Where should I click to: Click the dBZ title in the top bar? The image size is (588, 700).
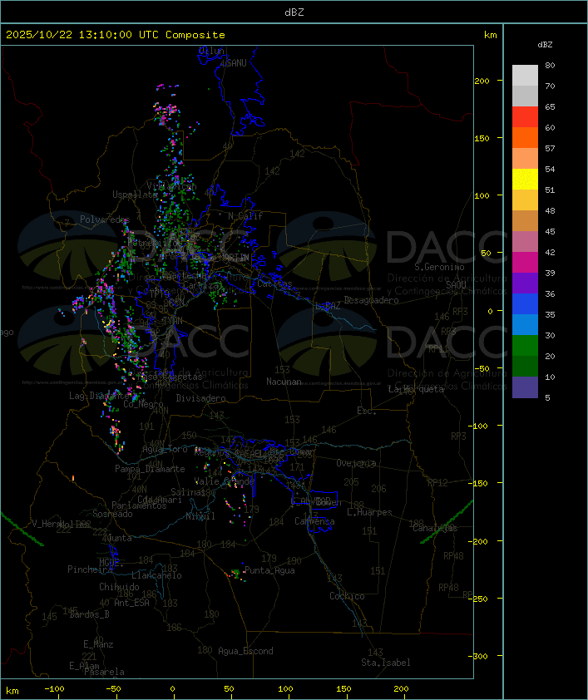point(294,12)
